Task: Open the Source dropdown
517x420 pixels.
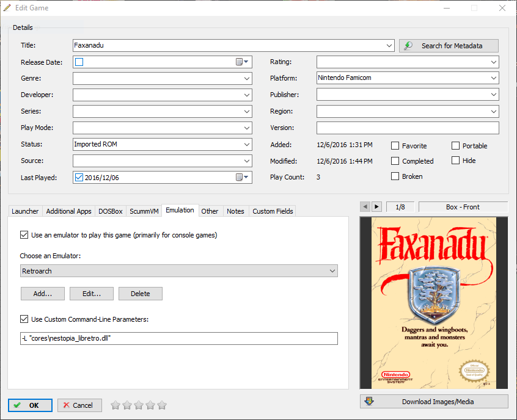Action: click(x=247, y=161)
